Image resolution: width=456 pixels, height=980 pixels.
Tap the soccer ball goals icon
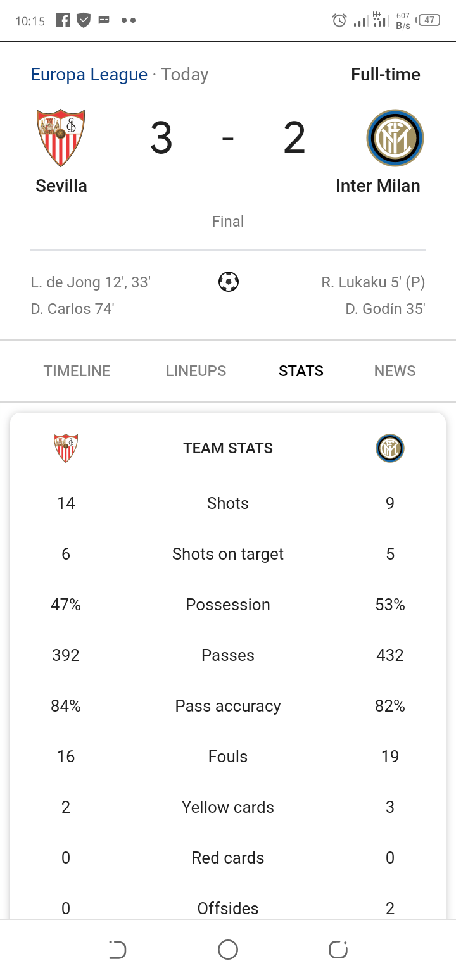pos(228,281)
